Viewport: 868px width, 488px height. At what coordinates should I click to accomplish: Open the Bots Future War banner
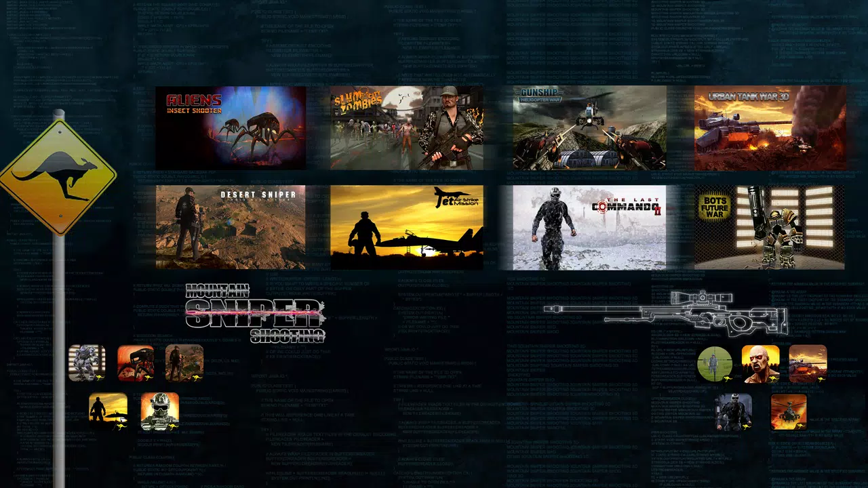coord(770,227)
